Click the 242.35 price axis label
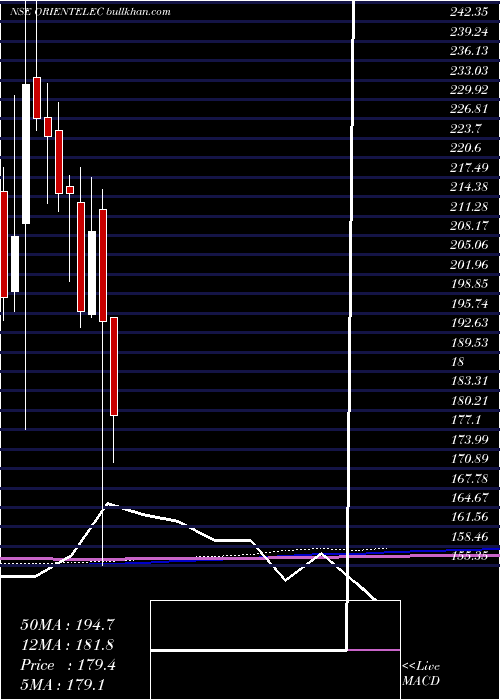This screenshot has height=700, width=500. pyautogui.click(x=468, y=12)
